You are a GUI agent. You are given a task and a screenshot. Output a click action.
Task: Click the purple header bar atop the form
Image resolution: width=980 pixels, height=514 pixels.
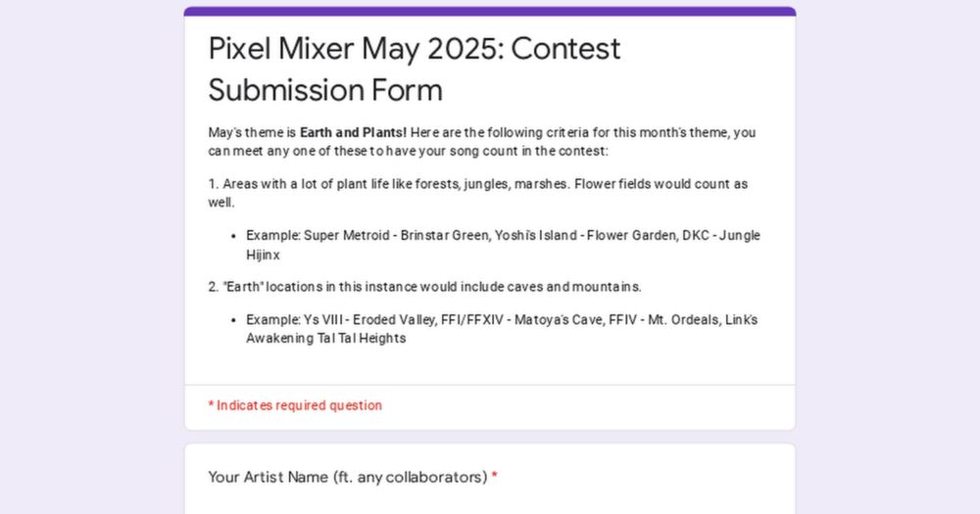click(490, 11)
